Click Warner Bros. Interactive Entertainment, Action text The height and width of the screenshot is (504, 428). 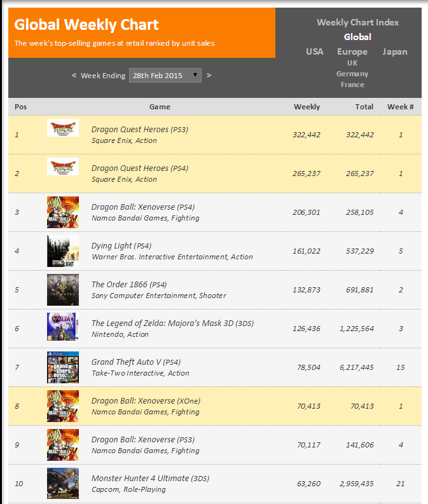[172, 257]
